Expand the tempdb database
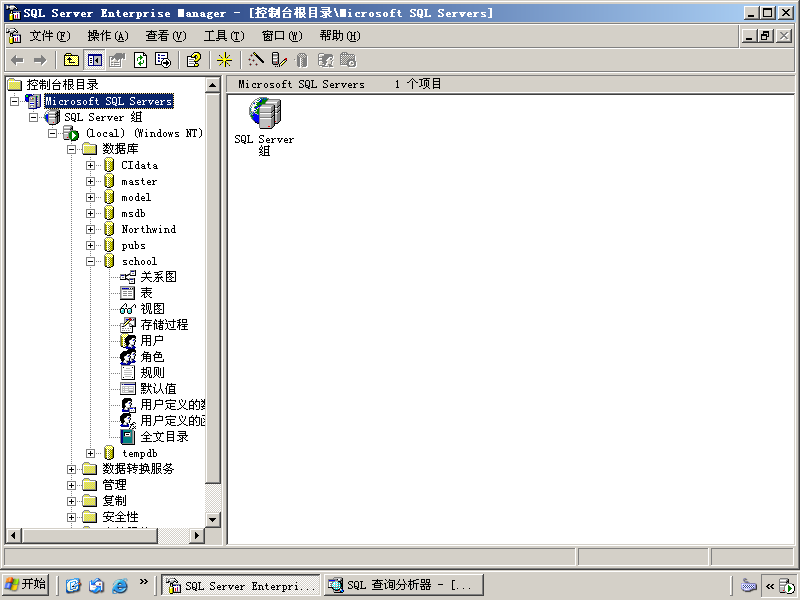This screenshot has height=600, width=800. pyautogui.click(x=90, y=453)
